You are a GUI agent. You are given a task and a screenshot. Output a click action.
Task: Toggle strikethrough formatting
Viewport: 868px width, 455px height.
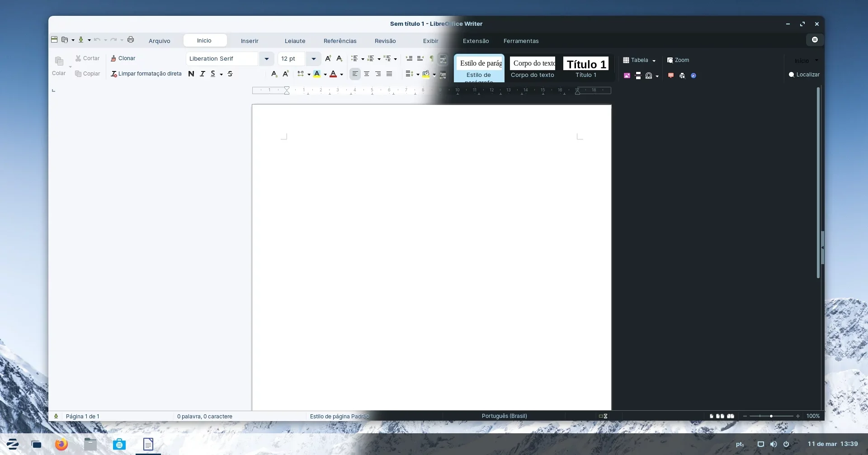point(230,74)
